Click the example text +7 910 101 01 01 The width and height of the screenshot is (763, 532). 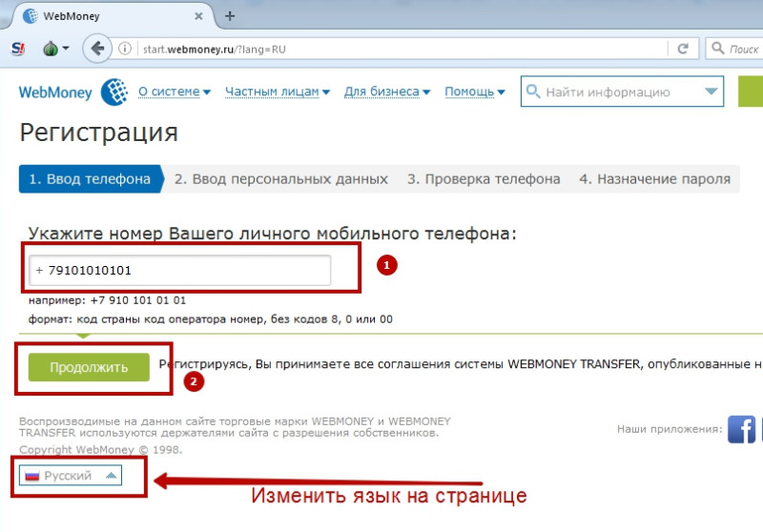(138, 300)
